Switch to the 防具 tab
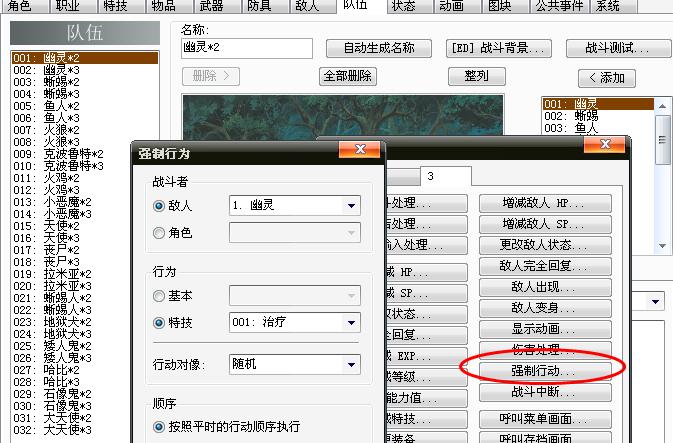The height and width of the screenshot is (443, 673). point(264,6)
